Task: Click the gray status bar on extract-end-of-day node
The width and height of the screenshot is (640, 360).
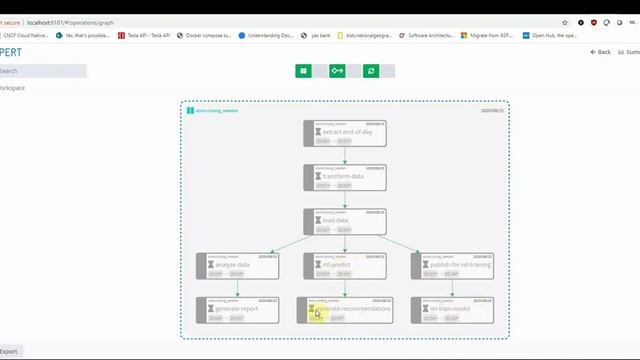Action: (309, 133)
